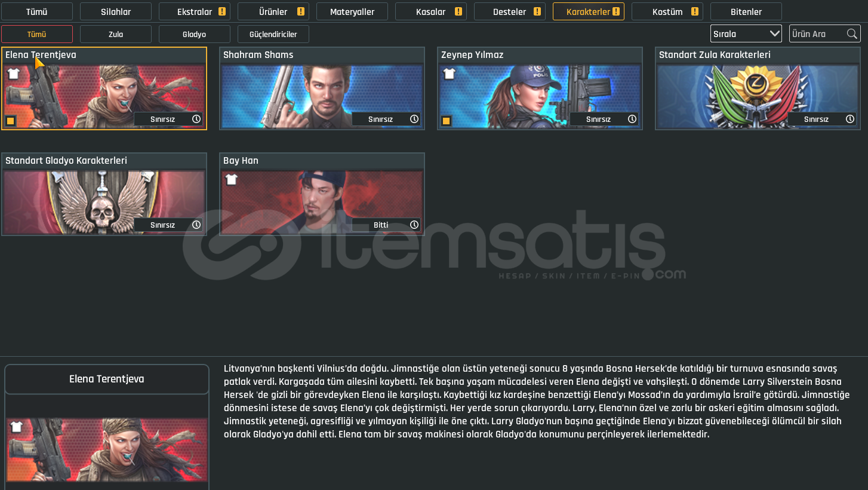
Task: Click the costume shirt icon on Bay Han's card
Action: 232,179
